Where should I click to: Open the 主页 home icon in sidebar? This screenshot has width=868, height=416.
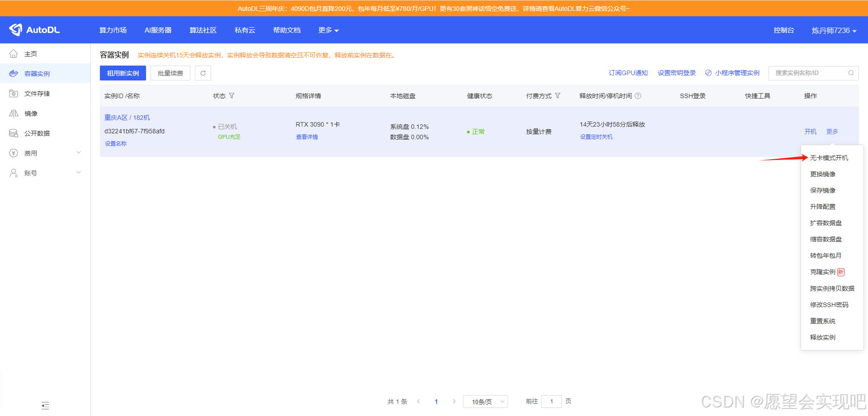tap(14, 54)
